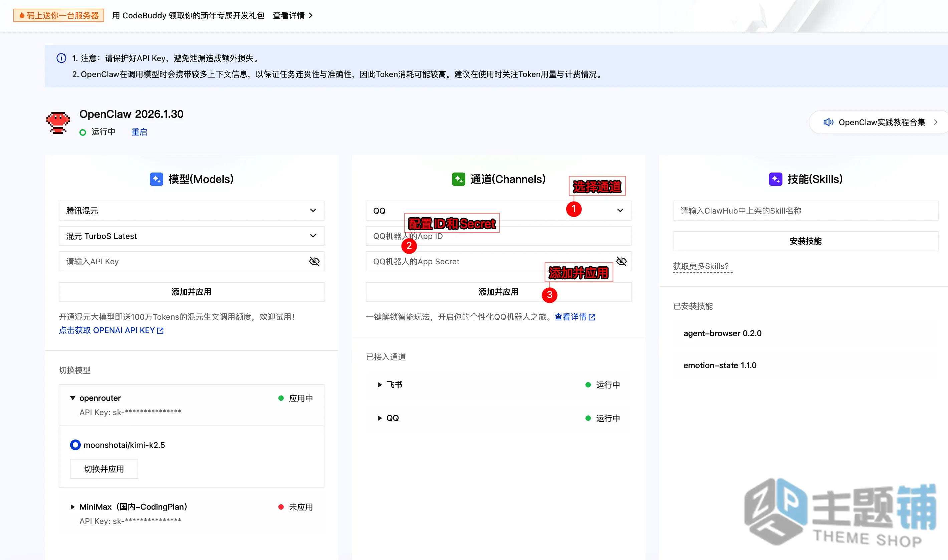Click 运行中 status in the 飞书 row

(x=608, y=385)
